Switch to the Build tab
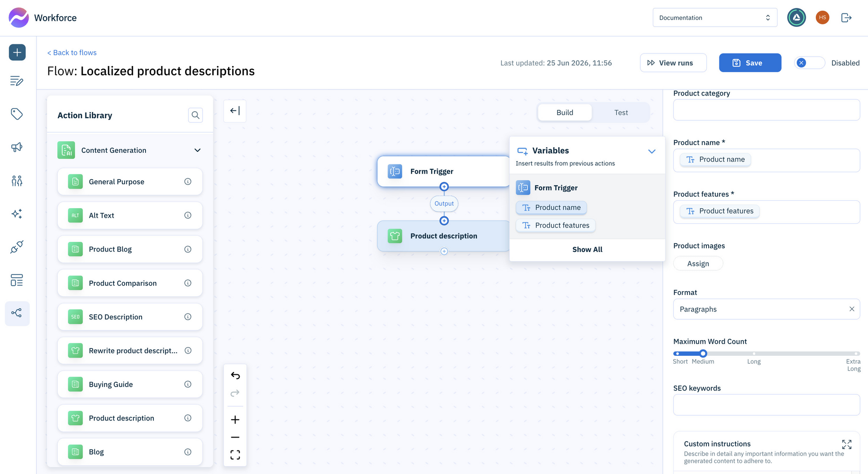868x474 pixels. click(565, 113)
